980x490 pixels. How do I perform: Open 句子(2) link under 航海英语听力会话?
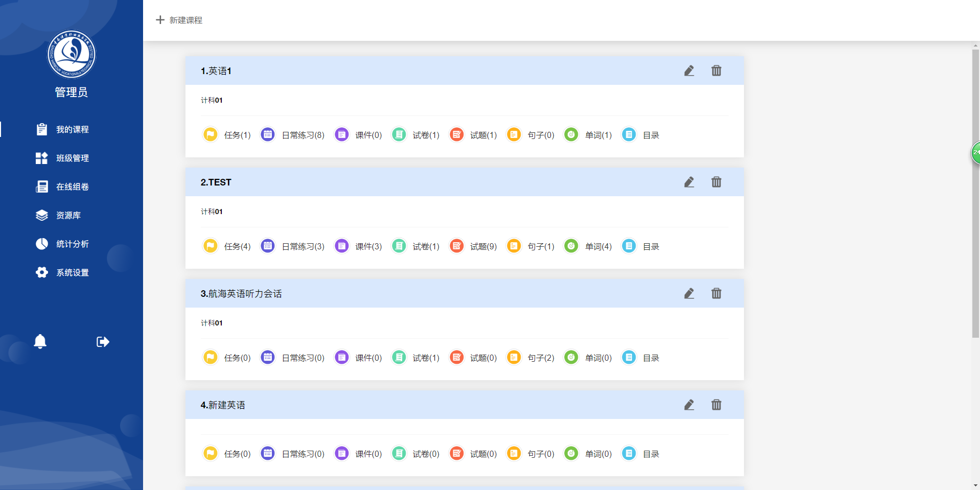[x=541, y=358]
